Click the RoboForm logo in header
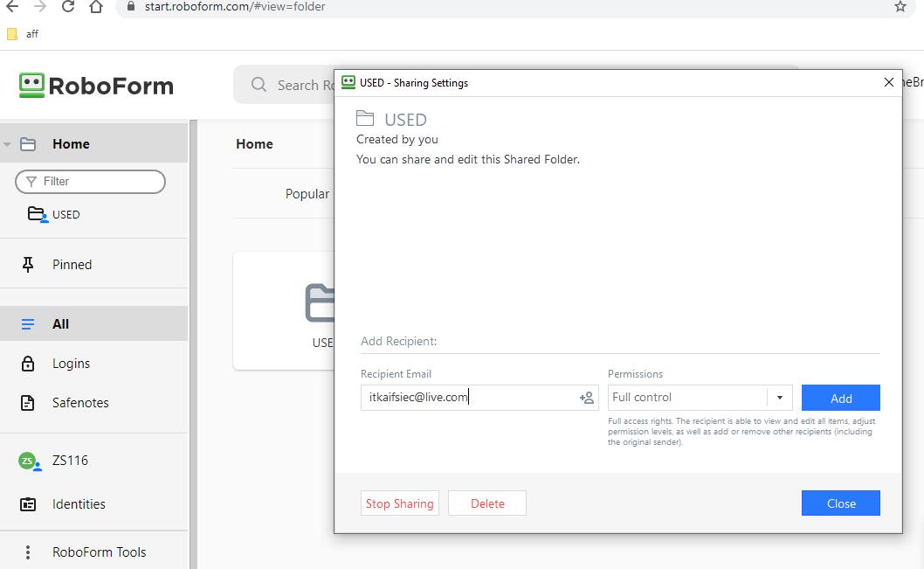Image resolution: width=924 pixels, height=569 pixels. [96, 86]
